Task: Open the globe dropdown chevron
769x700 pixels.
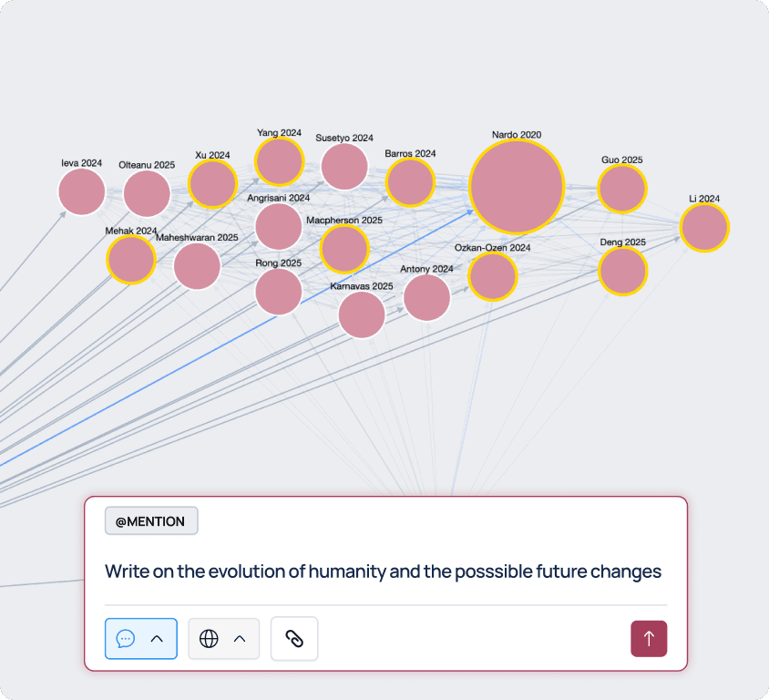Action: click(240, 639)
